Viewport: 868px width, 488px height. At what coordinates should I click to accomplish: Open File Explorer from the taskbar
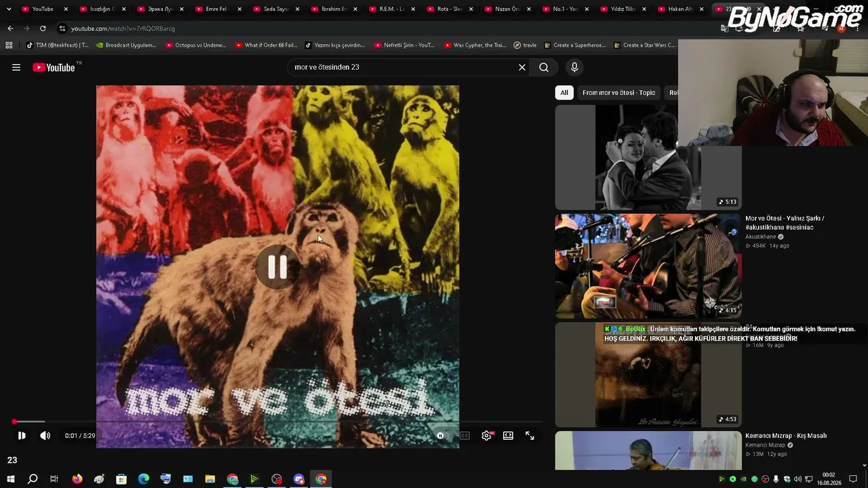(x=210, y=479)
